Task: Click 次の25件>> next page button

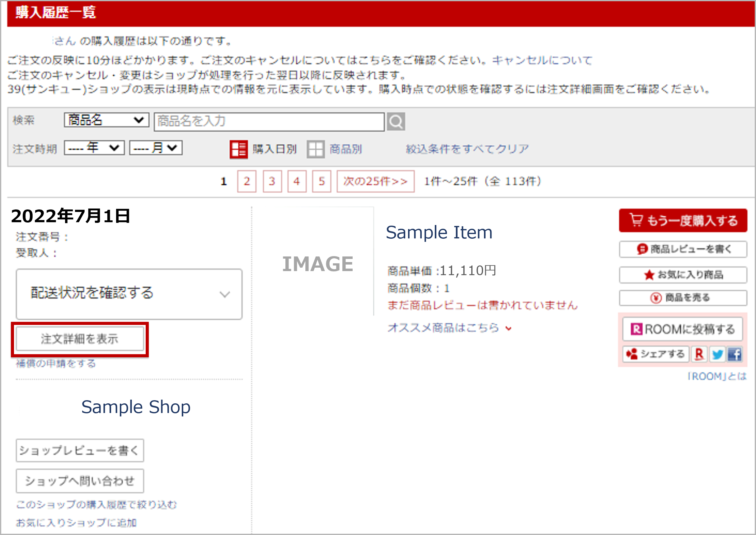Action: [x=376, y=181]
